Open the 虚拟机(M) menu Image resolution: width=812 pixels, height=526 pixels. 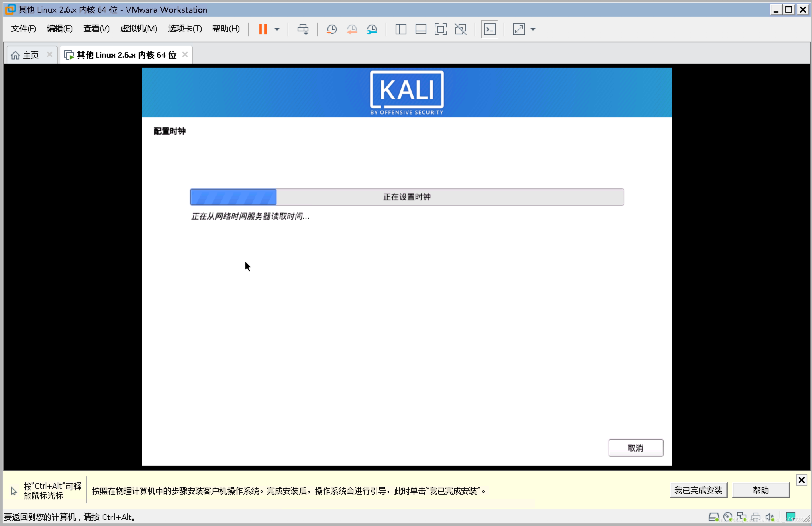[x=139, y=29]
